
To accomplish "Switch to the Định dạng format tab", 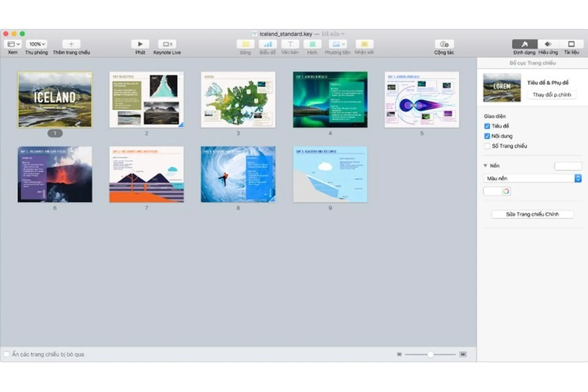I will coord(525,44).
